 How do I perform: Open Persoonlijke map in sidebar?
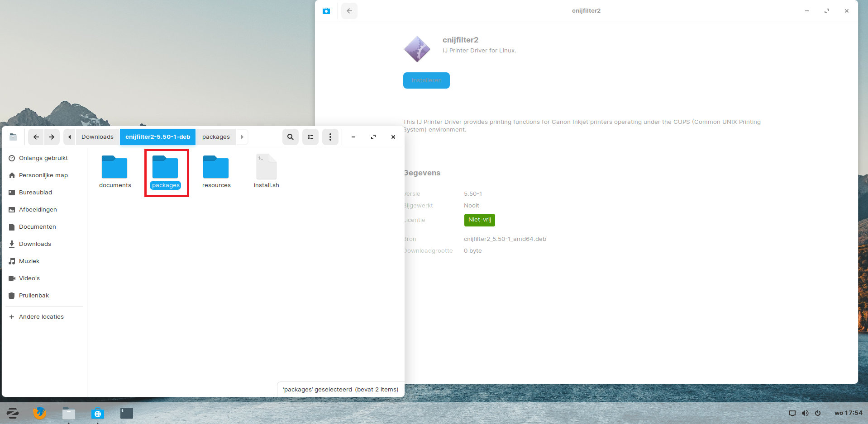(43, 175)
